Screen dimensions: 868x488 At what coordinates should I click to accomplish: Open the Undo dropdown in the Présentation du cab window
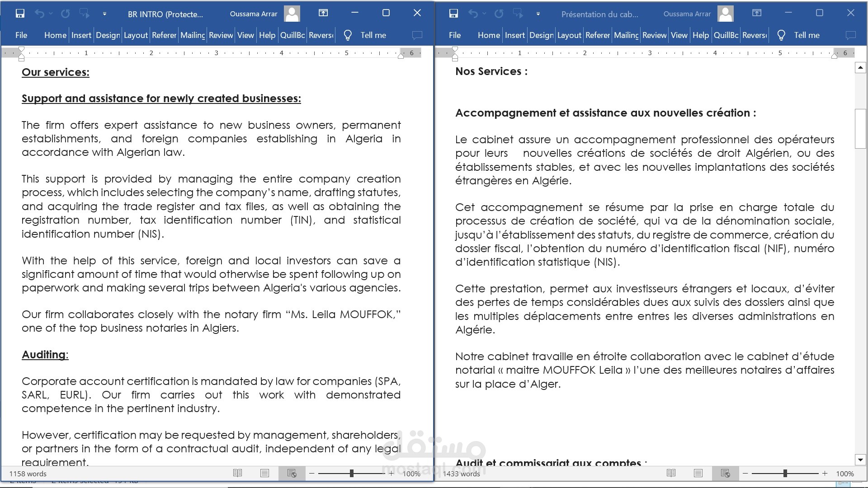(484, 14)
